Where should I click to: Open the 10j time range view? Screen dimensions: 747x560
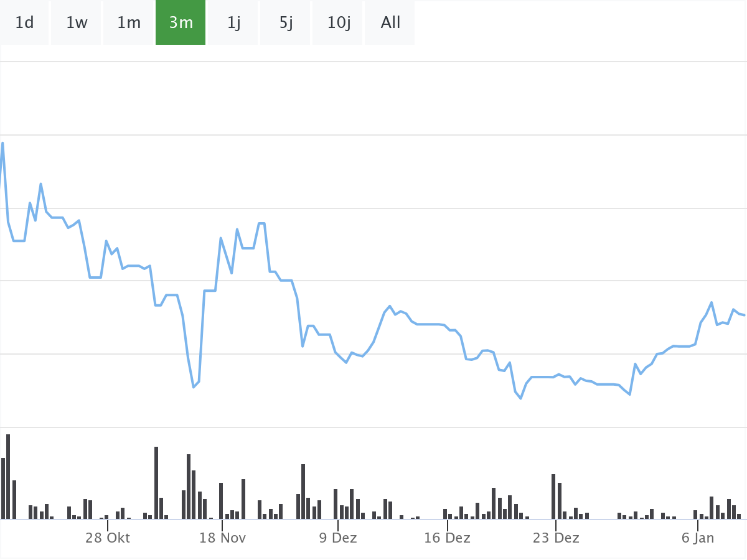(339, 23)
